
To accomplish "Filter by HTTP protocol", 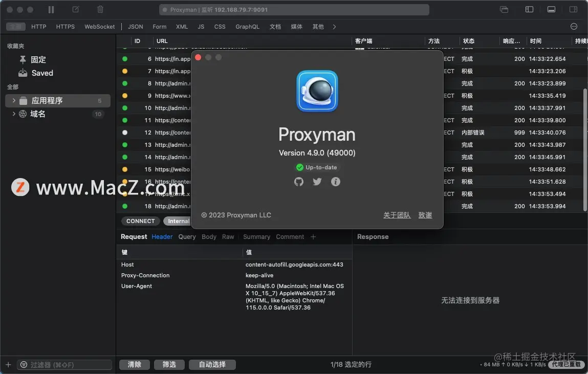I will [38, 27].
